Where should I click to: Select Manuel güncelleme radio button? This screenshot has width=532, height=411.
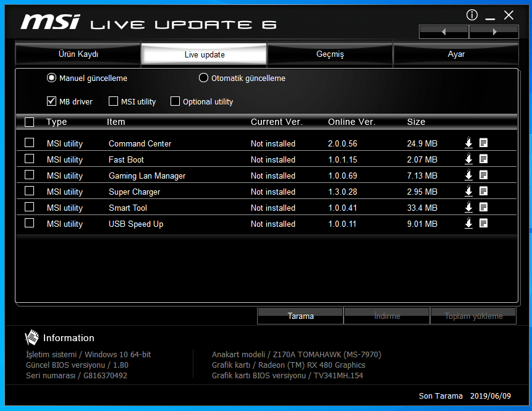point(51,78)
